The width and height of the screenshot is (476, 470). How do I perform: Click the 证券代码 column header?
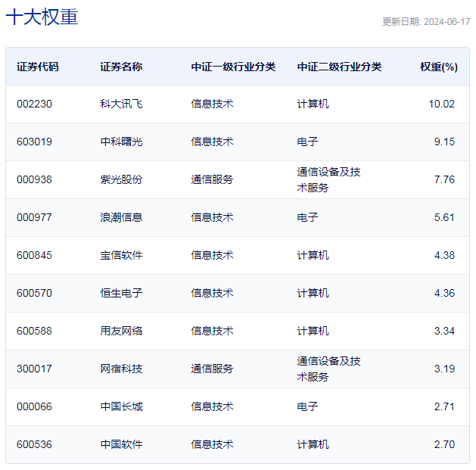[x=37, y=67]
